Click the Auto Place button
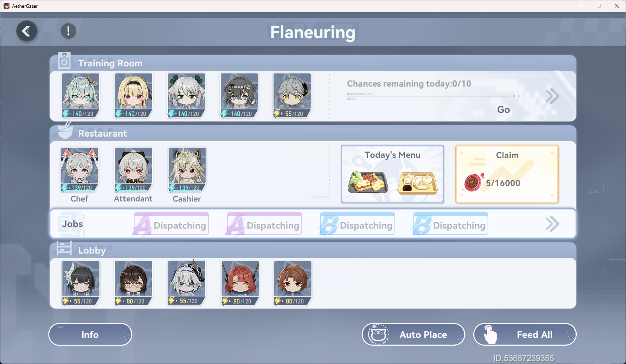Viewport: 626px width, 364px height. [413, 334]
